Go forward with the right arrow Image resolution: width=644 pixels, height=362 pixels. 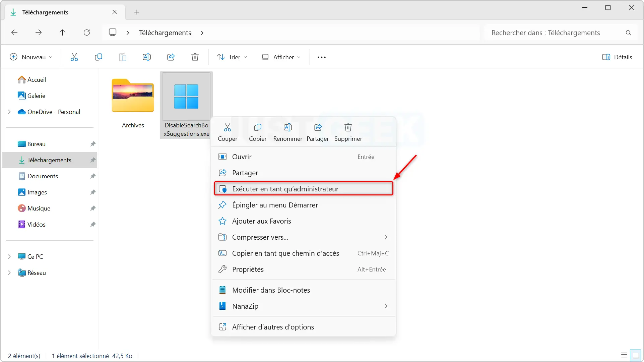(39, 33)
